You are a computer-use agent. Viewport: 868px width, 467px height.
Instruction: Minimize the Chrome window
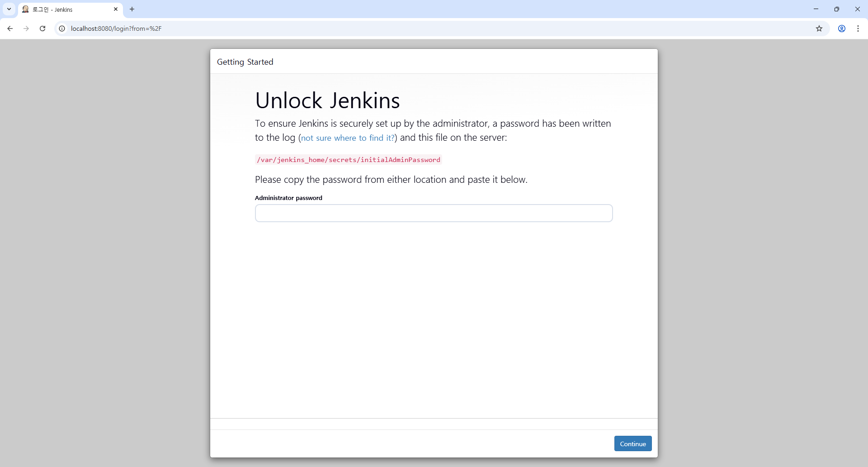(816, 9)
